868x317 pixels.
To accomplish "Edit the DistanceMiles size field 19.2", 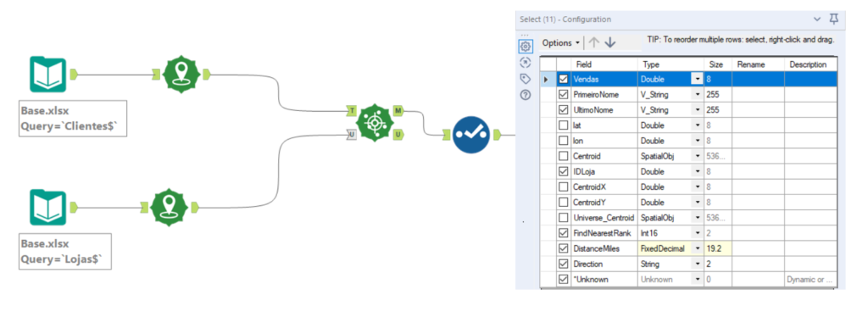I will [717, 248].
